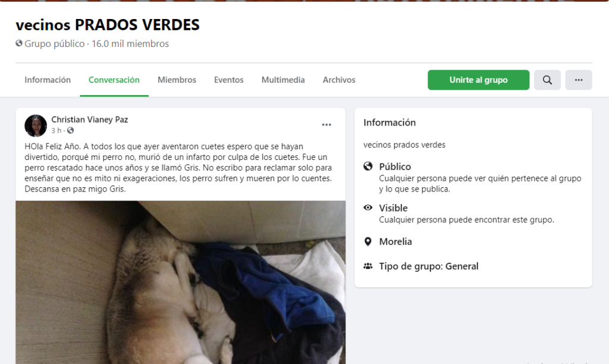Click the Público globe icon in Información

click(368, 167)
